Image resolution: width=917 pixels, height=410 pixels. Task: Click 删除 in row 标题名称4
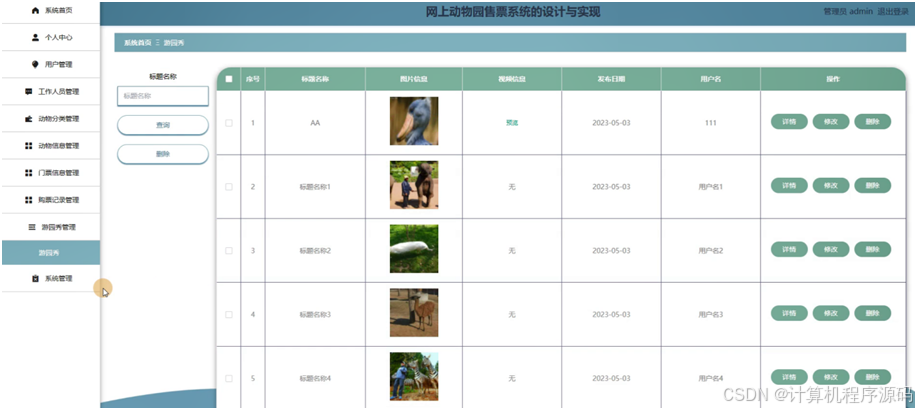(873, 377)
